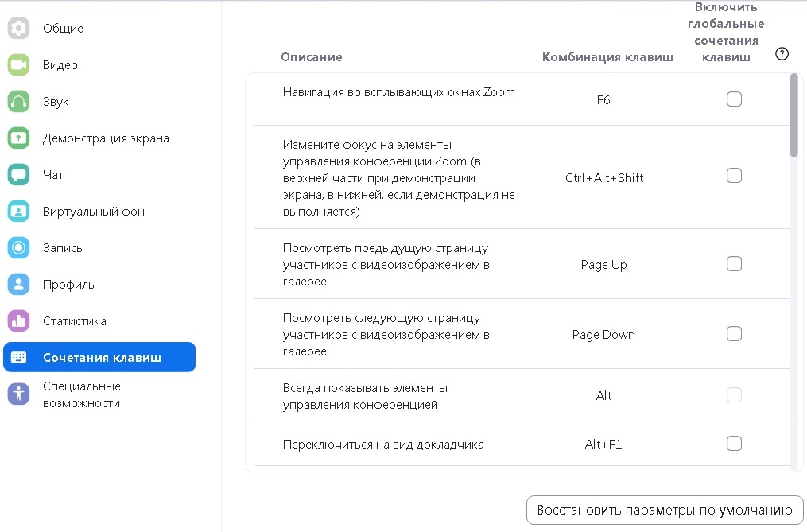The image size is (807, 532).
Task: Click description 'Посмотреть предыдущую страницу участников'
Action: pos(386,265)
